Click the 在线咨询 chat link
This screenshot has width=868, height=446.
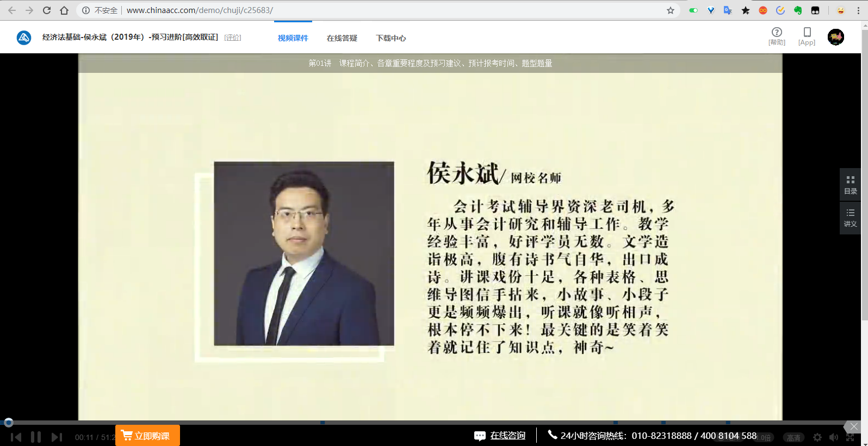click(x=500, y=436)
